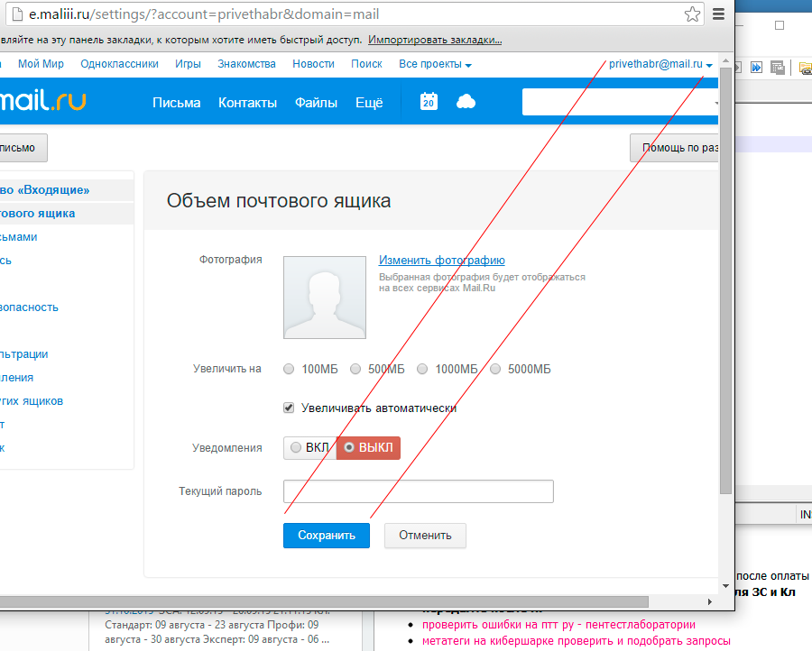Open the Mail.ru cloud icon
This screenshot has width=812, height=651.
tap(466, 101)
